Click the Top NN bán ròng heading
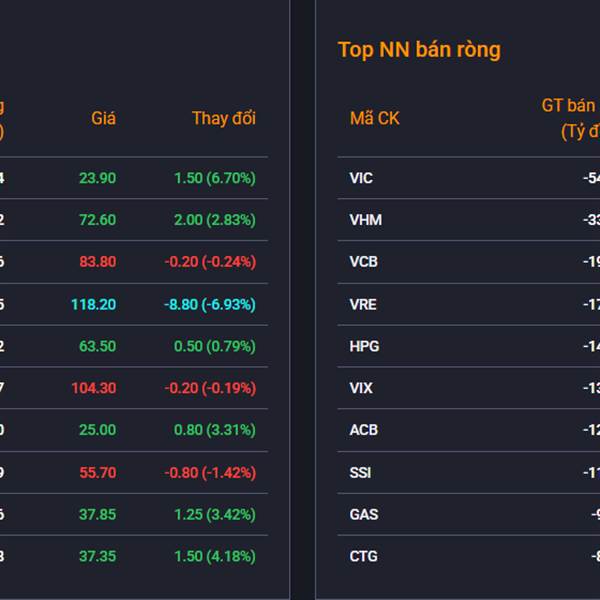The width and height of the screenshot is (600, 600). 419,50
